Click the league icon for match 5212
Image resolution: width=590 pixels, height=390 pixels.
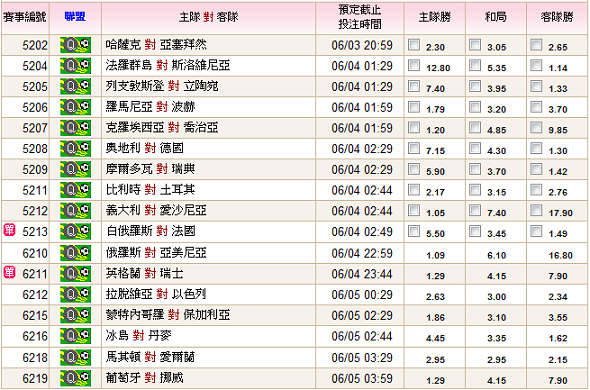pyautogui.click(x=75, y=211)
